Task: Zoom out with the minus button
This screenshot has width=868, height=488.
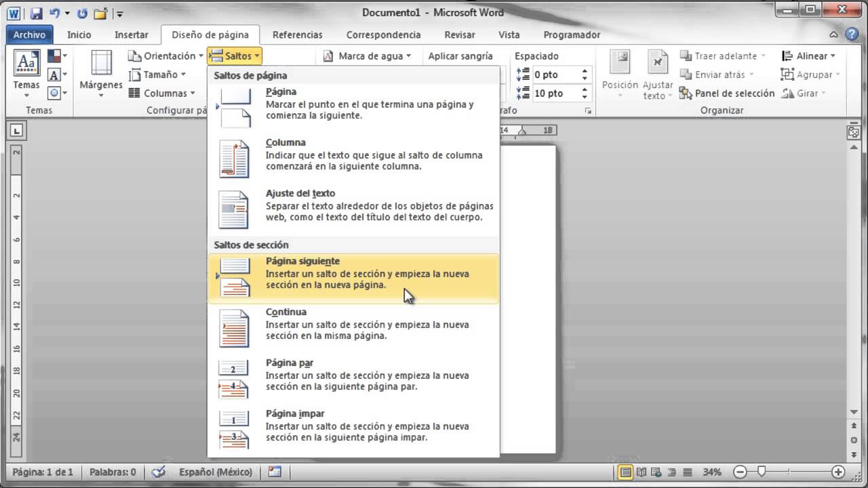Action: tap(740, 472)
